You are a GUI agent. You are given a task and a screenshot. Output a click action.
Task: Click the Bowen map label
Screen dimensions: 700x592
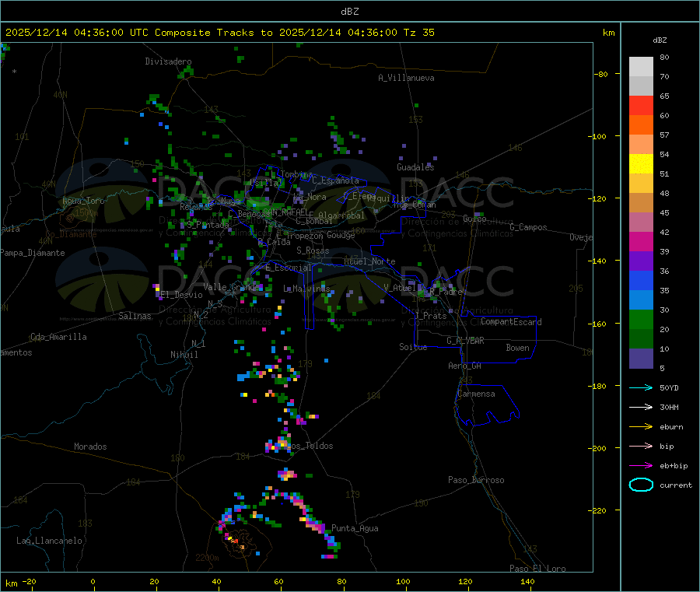[517, 348]
